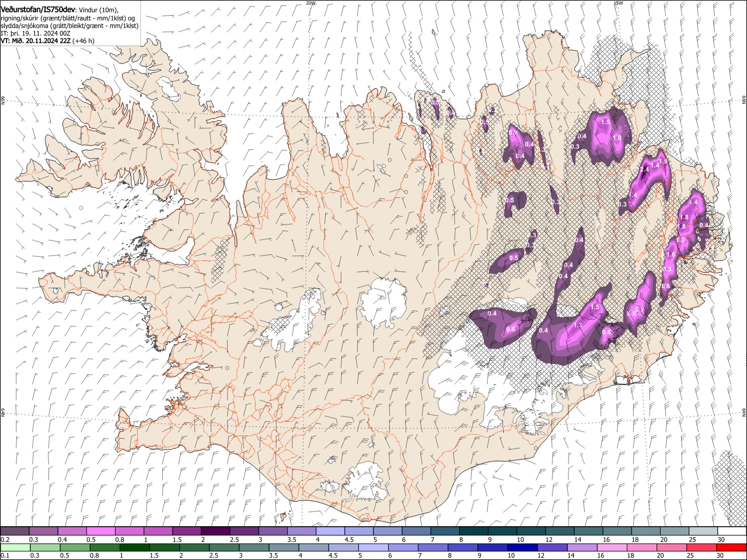
Task: Select bottom-row darkest green swatch starting at 1
Action: click(x=134, y=547)
